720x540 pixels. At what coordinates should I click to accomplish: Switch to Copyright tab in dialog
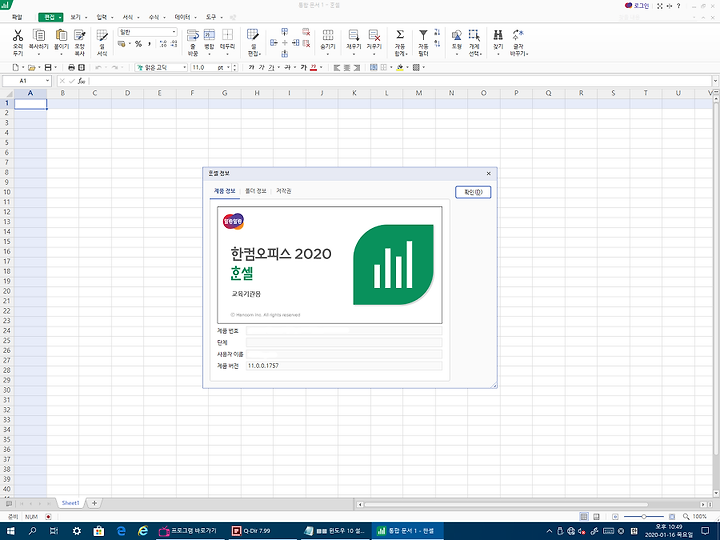pos(284,191)
